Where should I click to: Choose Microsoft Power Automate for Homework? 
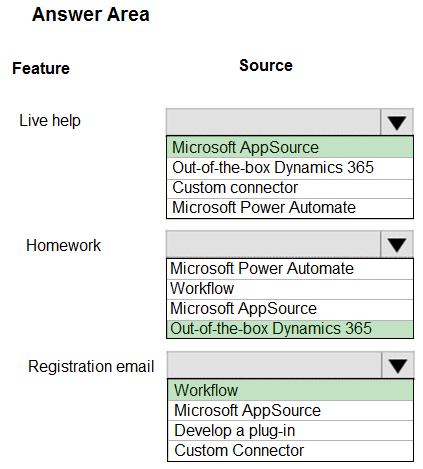290,269
